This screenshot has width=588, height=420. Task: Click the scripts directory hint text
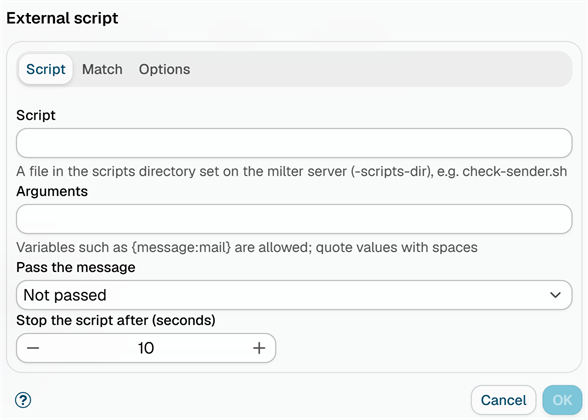tap(291, 171)
